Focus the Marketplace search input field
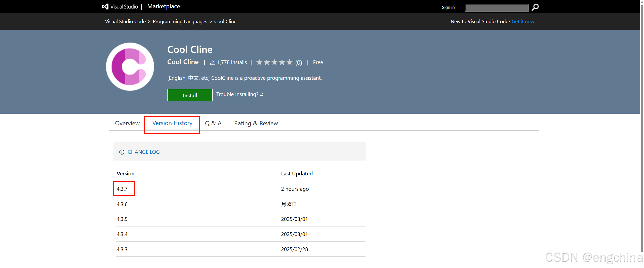644x268 pixels. (x=497, y=8)
